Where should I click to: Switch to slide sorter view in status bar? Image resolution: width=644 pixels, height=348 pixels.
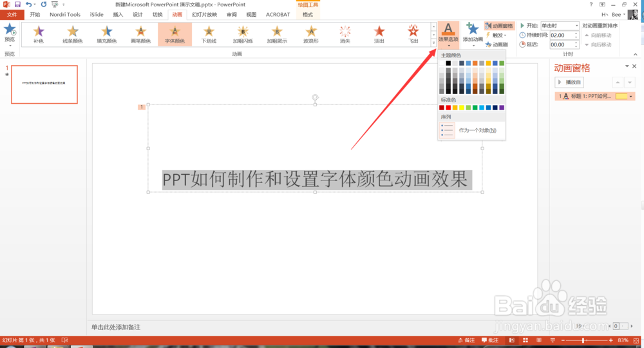(x=526, y=340)
